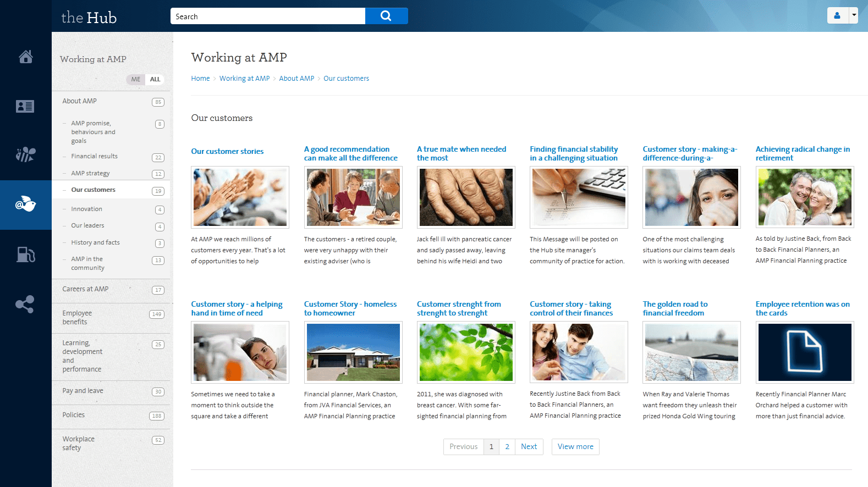This screenshot has height=487, width=868.
Task: Open Customer story making-a-difference title
Action: 690,153
